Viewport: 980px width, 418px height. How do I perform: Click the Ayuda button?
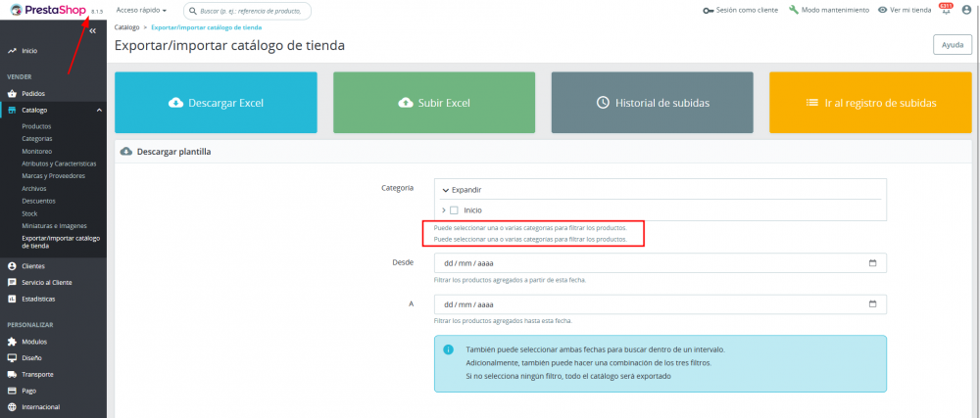coord(953,45)
